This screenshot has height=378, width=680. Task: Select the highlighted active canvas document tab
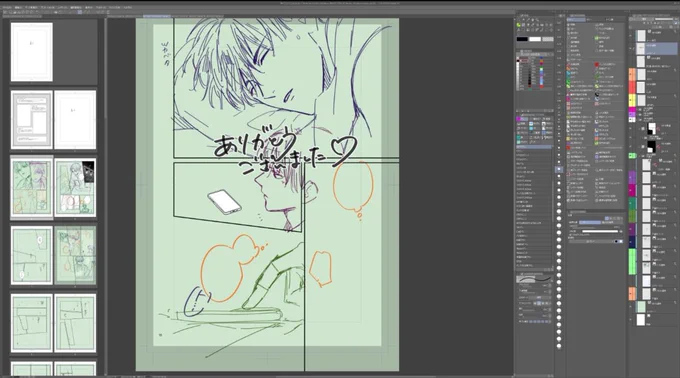coord(157,16)
